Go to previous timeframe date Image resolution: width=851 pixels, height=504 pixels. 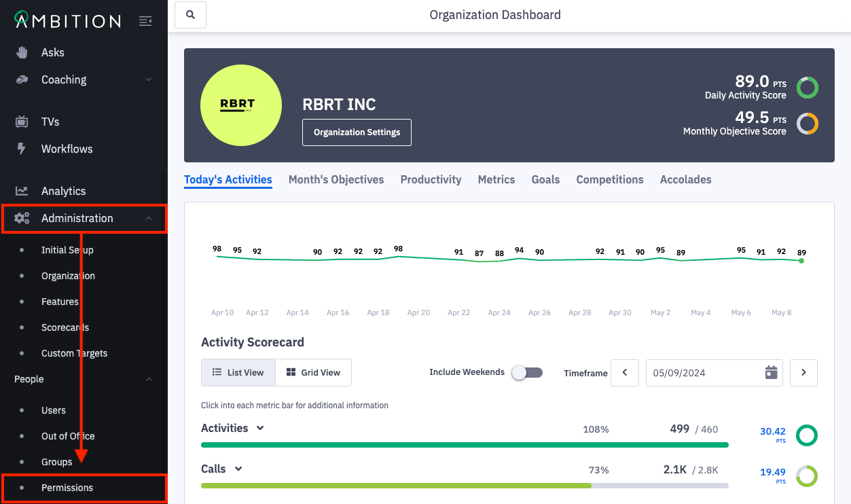pyautogui.click(x=625, y=373)
